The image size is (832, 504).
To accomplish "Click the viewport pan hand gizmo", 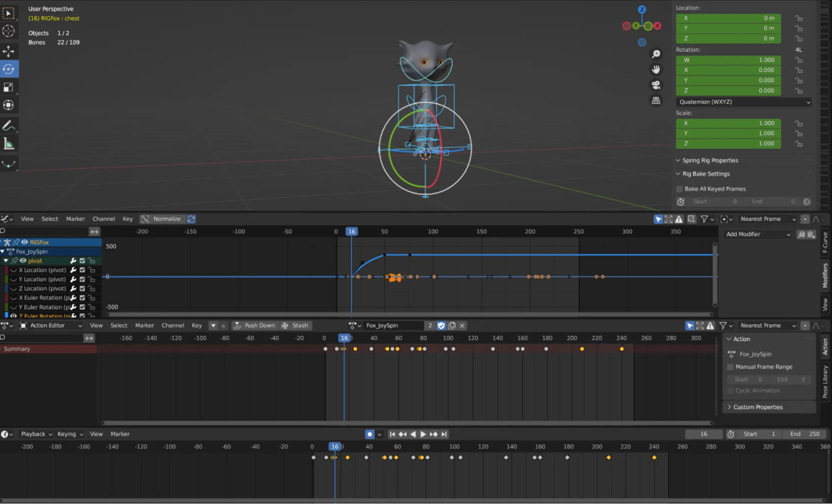I will click(x=656, y=70).
